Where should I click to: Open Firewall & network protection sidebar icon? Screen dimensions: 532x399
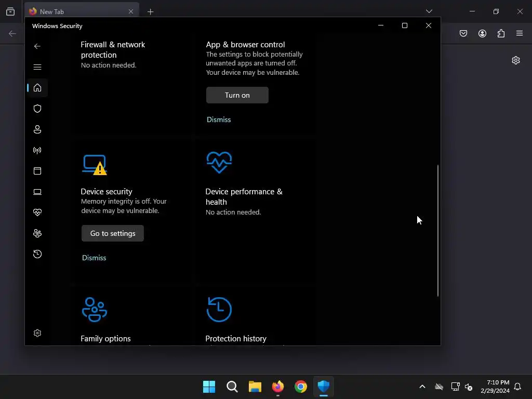(37, 150)
